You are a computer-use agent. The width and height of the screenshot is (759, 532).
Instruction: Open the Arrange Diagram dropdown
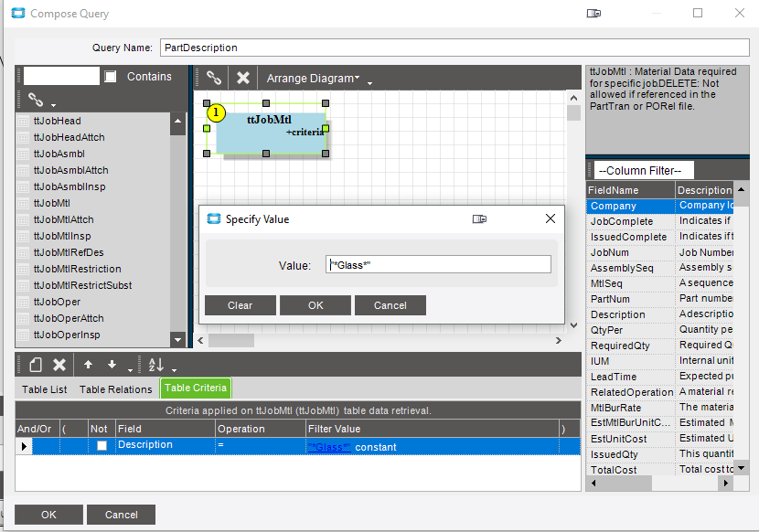point(313,78)
